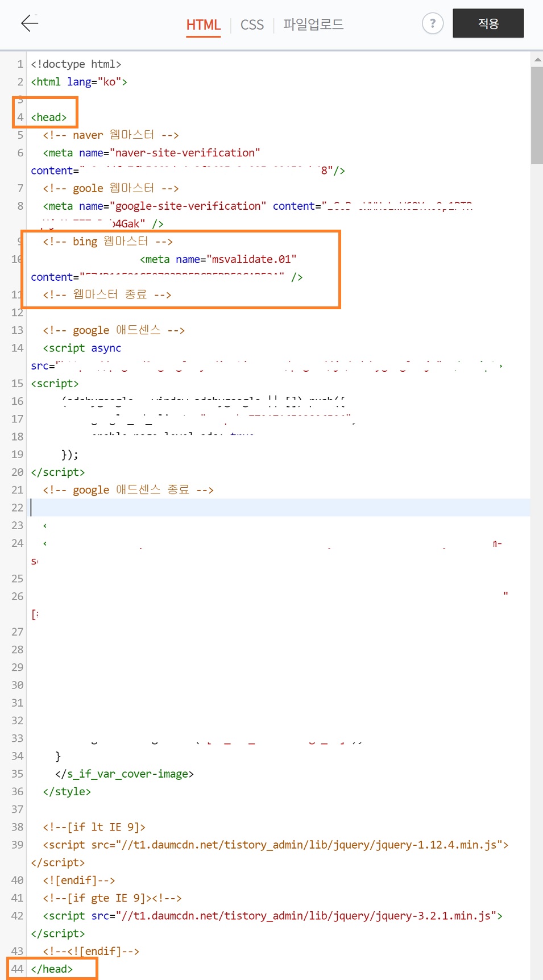Click the msvalidate.01 meta tag

click(218, 259)
